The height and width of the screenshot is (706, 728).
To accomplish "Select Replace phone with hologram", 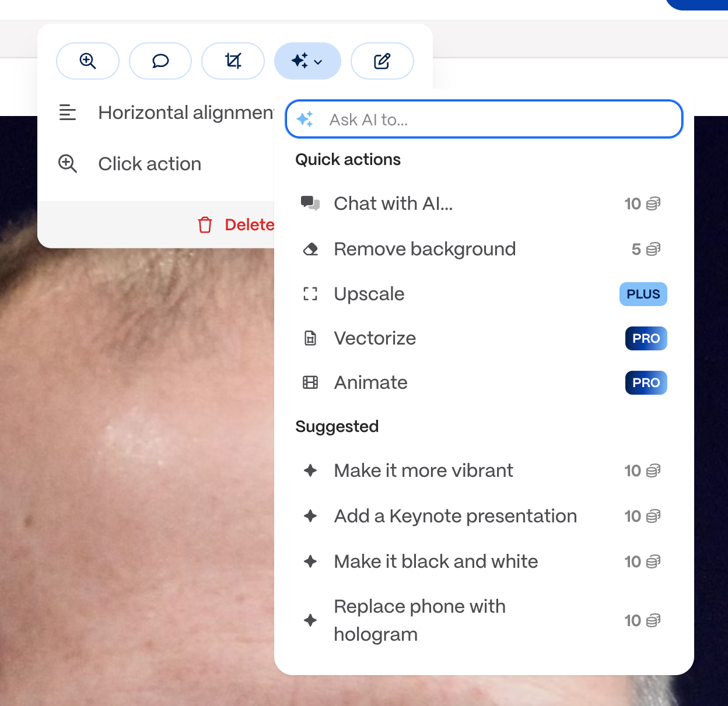I will click(419, 620).
